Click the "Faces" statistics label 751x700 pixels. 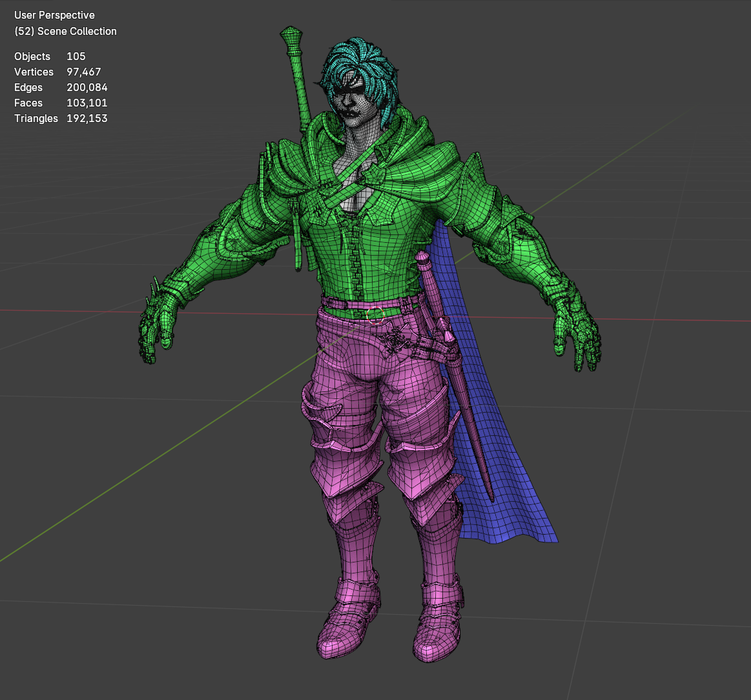(x=28, y=103)
